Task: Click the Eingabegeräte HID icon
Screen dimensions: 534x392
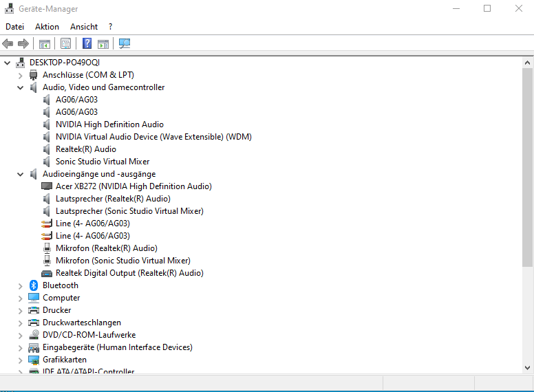Action: [34, 347]
